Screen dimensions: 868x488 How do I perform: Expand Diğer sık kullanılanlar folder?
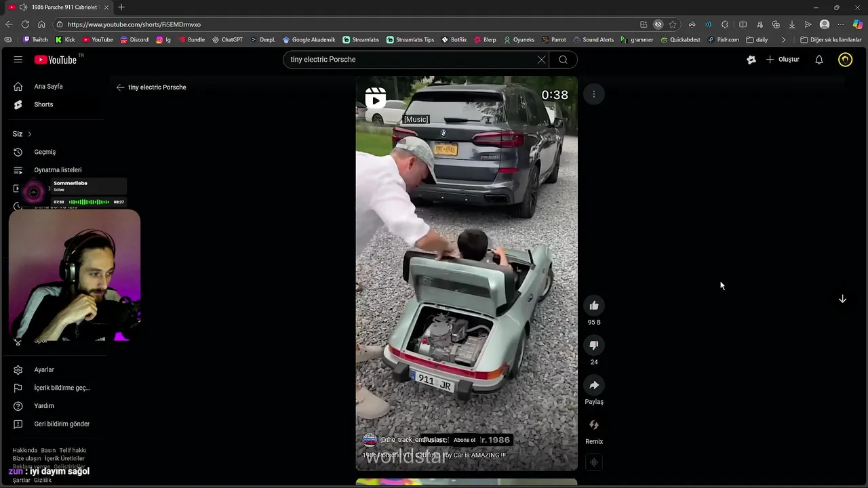click(831, 40)
